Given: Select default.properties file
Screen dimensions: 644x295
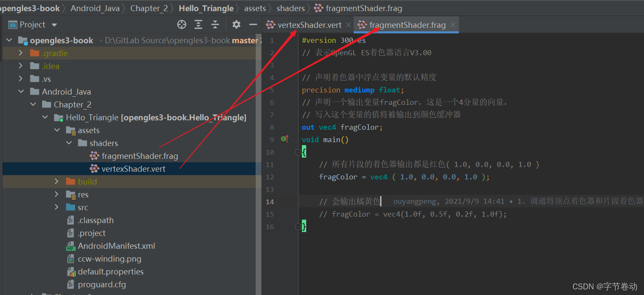Looking at the screenshot, I should (111, 271).
